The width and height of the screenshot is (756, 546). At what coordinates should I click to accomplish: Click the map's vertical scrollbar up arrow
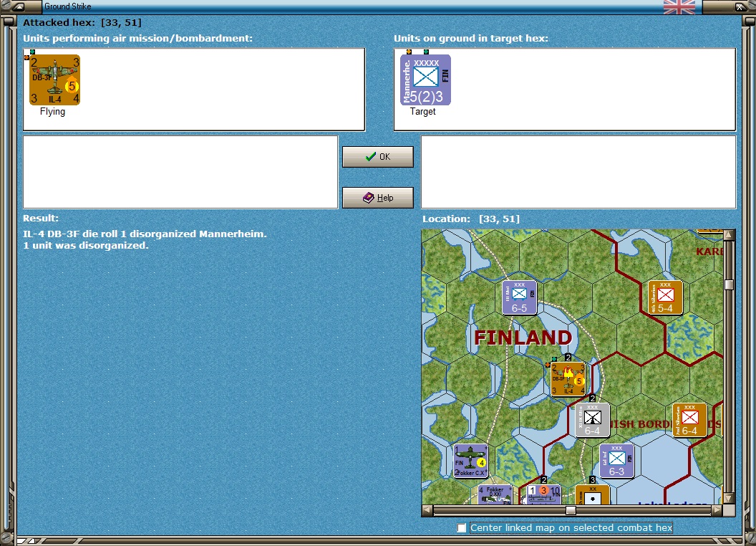click(x=729, y=234)
